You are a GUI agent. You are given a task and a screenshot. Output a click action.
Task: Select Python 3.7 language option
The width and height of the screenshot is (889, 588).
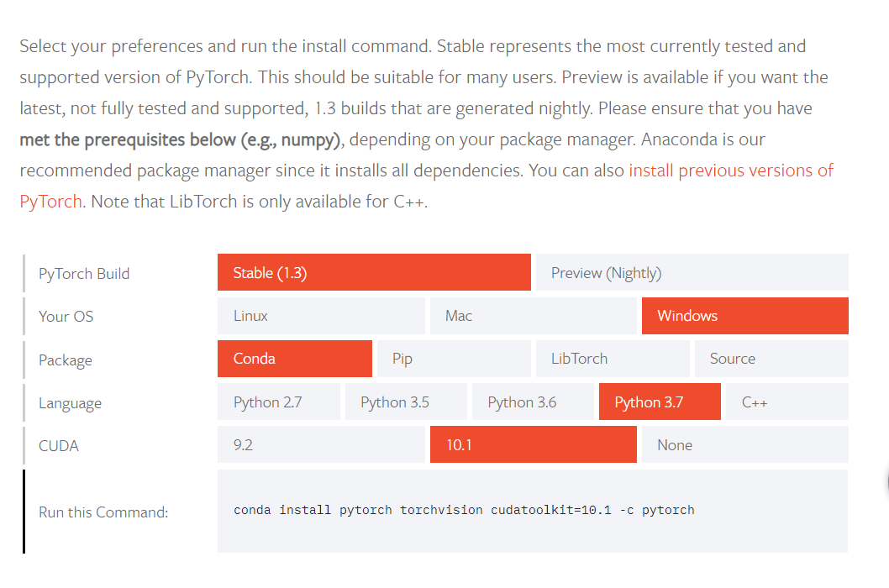(x=659, y=402)
